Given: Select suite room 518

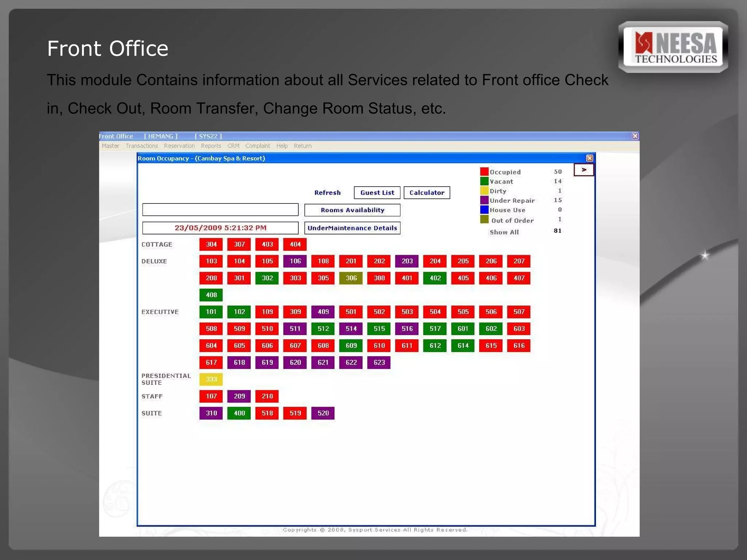Looking at the screenshot, I should point(267,413).
